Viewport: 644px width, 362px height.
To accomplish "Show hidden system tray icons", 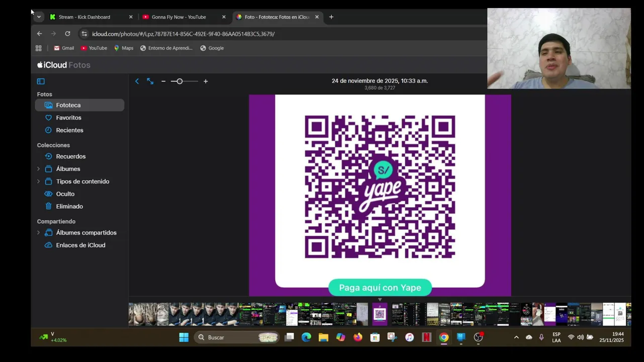I will [516, 337].
